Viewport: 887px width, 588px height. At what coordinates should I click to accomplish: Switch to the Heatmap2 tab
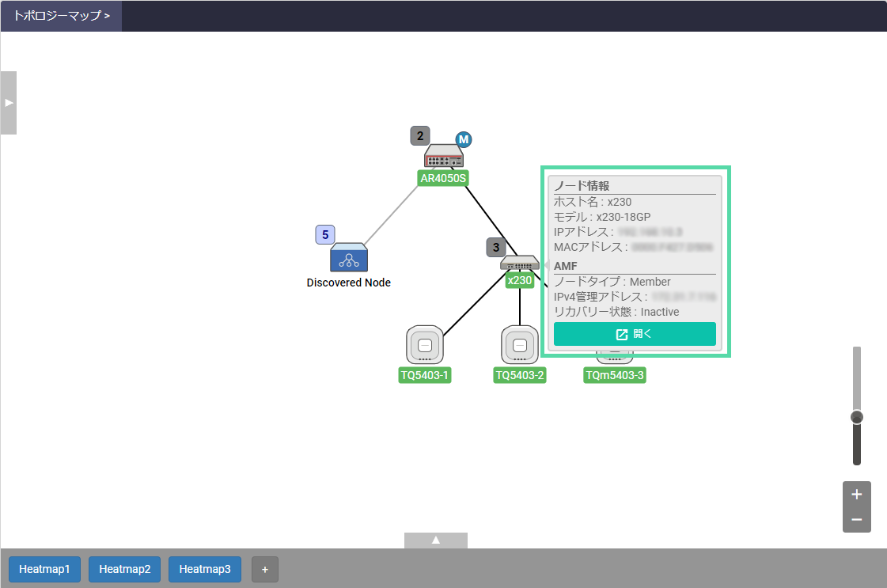(x=125, y=569)
